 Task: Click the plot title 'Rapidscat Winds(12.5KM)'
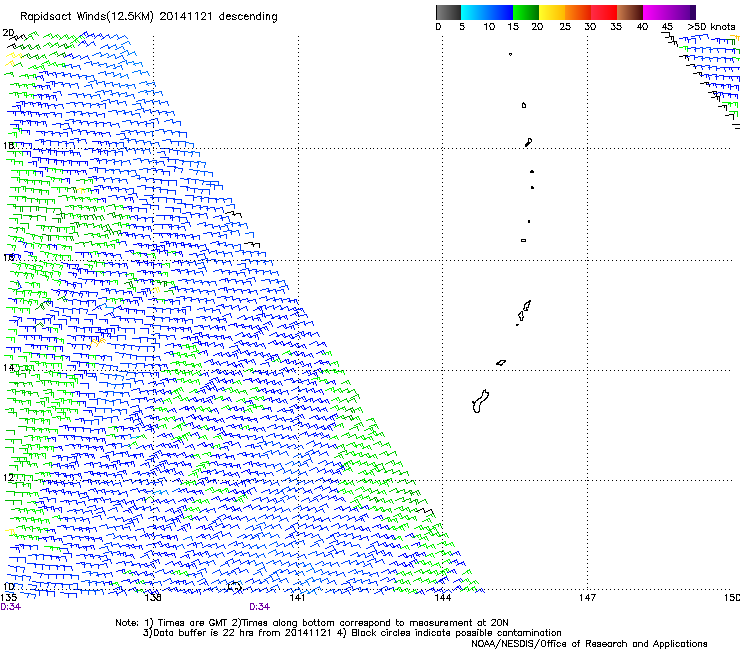point(87,17)
